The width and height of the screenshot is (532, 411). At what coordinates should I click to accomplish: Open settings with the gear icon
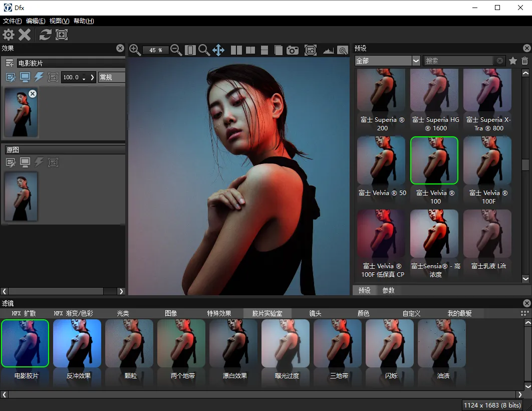(x=9, y=35)
